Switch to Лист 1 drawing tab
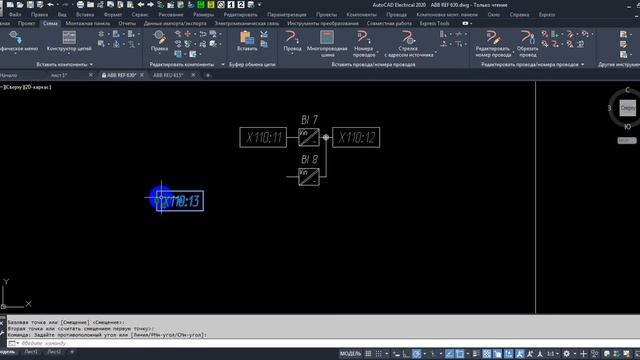The height and width of the screenshot is (360, 640). [59, 75]
